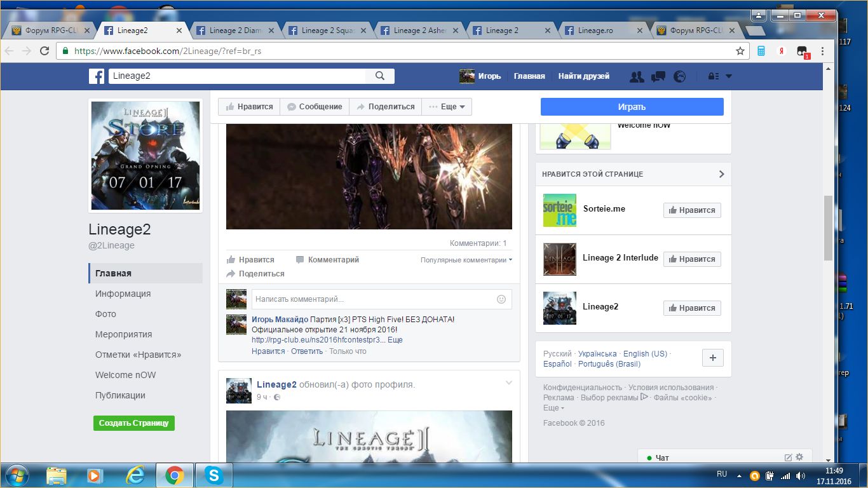
Task: Insert emoji in comment box
Action: click(x=501, y=299)
